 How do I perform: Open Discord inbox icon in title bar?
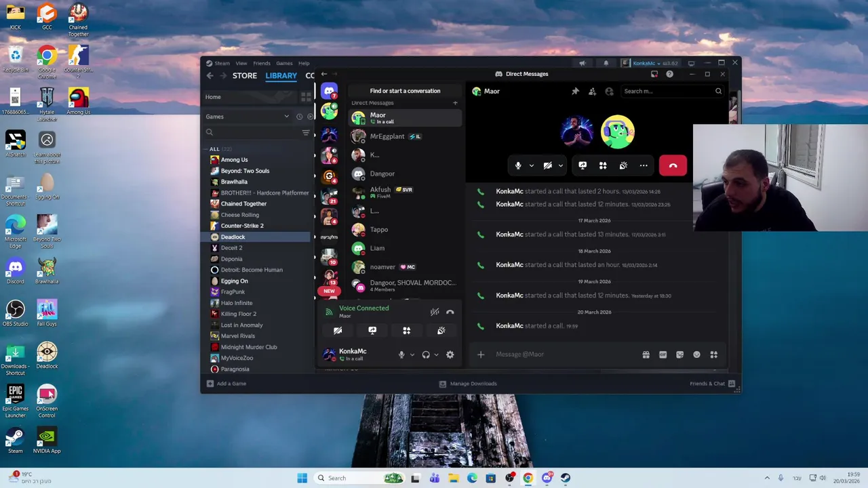coord(654,74)
